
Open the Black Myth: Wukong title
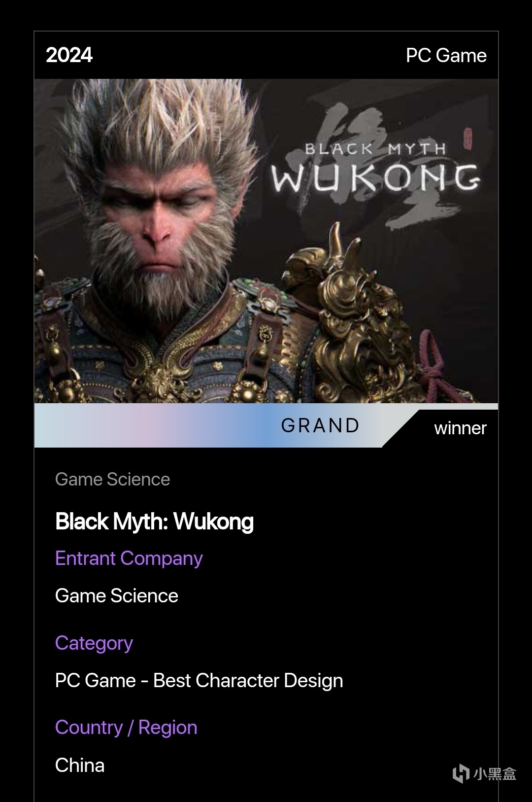pyautogui.click(x=154, y=521)
